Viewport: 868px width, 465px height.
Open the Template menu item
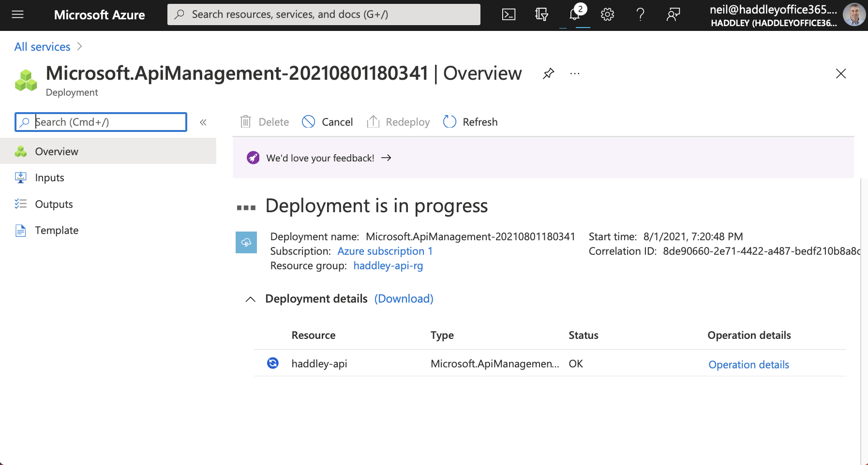point(57,231)
